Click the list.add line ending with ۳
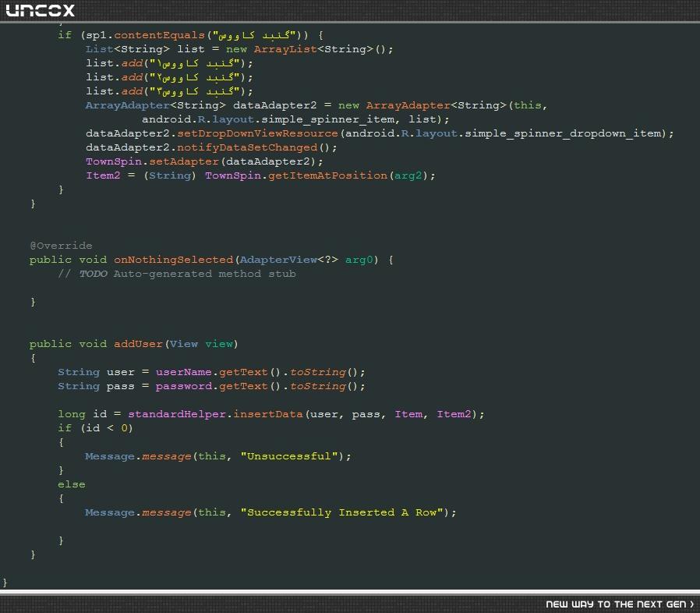 pos(169,91)
